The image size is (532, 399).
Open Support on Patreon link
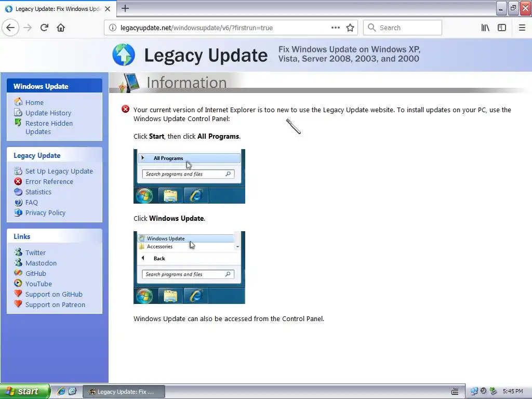[55, 304]
